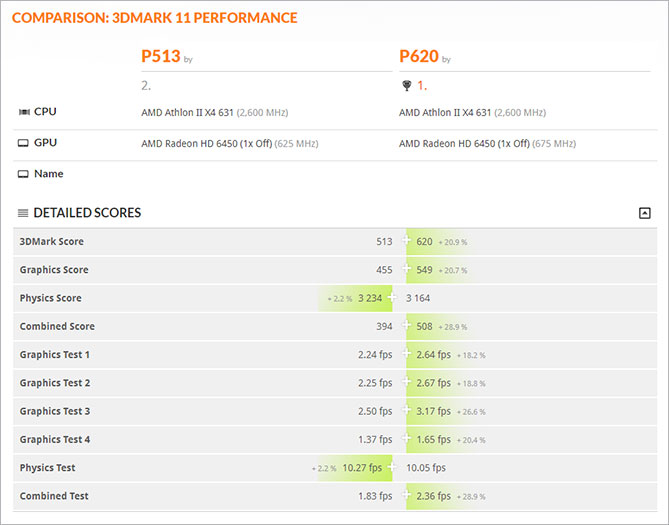Open the P620 result

point(419,56)
